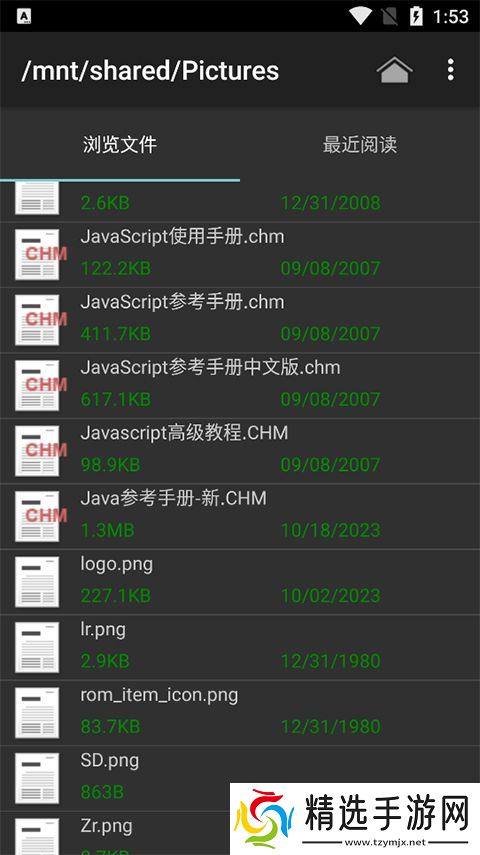Tap CHM icon of Javascript高级教程.CHM

click(38, 450)
